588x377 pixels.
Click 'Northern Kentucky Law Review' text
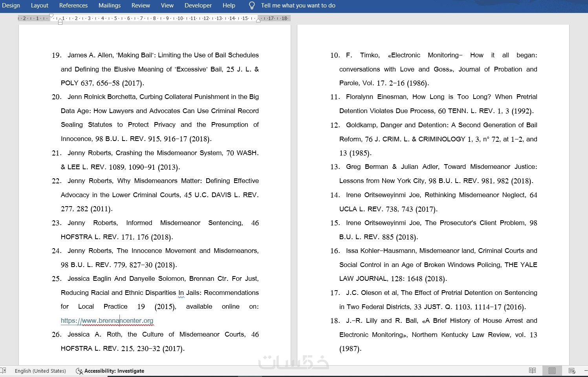coord(461,335)
